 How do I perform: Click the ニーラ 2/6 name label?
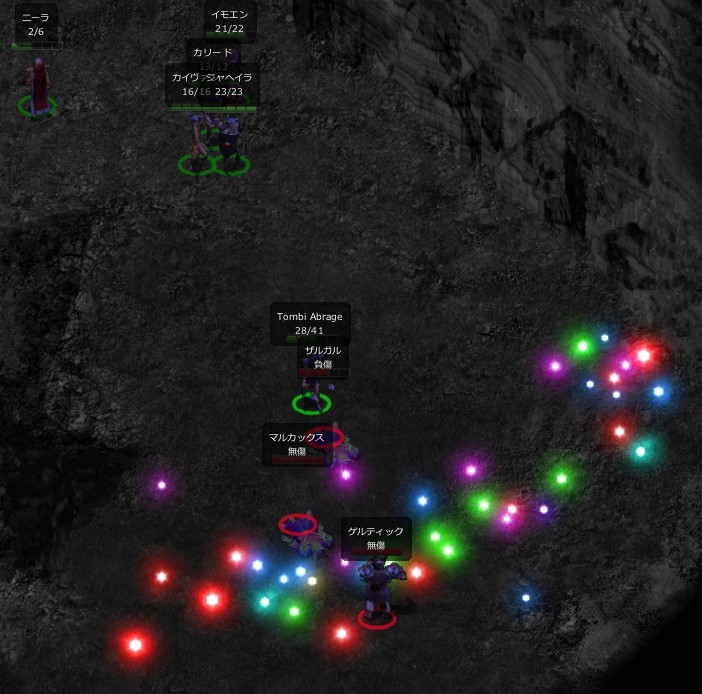(36, 24)
